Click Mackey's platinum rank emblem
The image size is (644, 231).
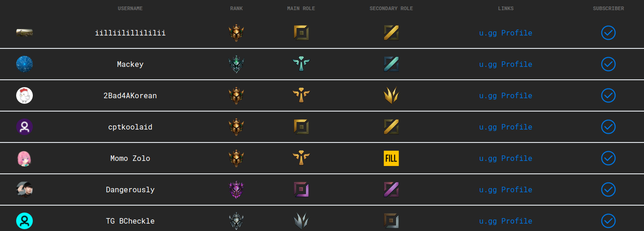coord(236,64)
